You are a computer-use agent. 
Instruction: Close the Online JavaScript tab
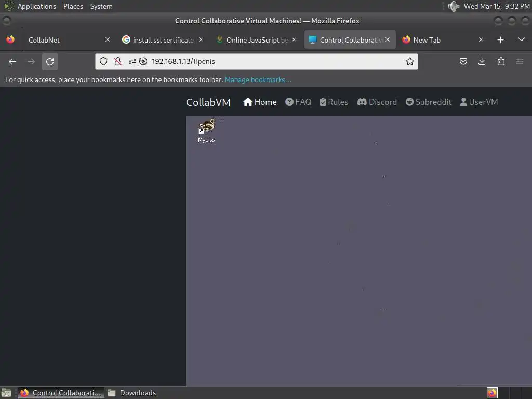(294, 39)
